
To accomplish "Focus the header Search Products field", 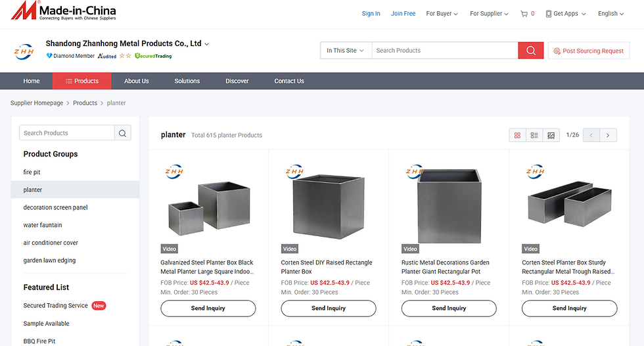I will pos(444,51).
